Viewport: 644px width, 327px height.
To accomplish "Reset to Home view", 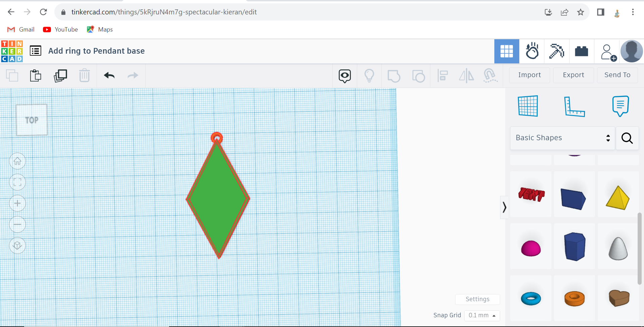I will (x=17, y=161).
